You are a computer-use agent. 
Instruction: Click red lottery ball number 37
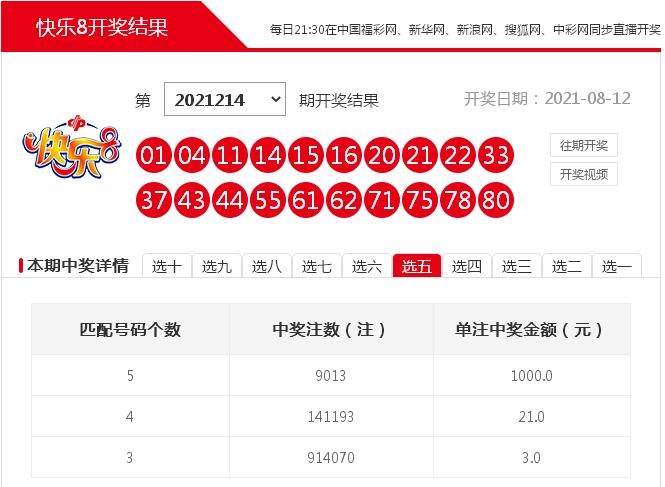coord(153,201)
